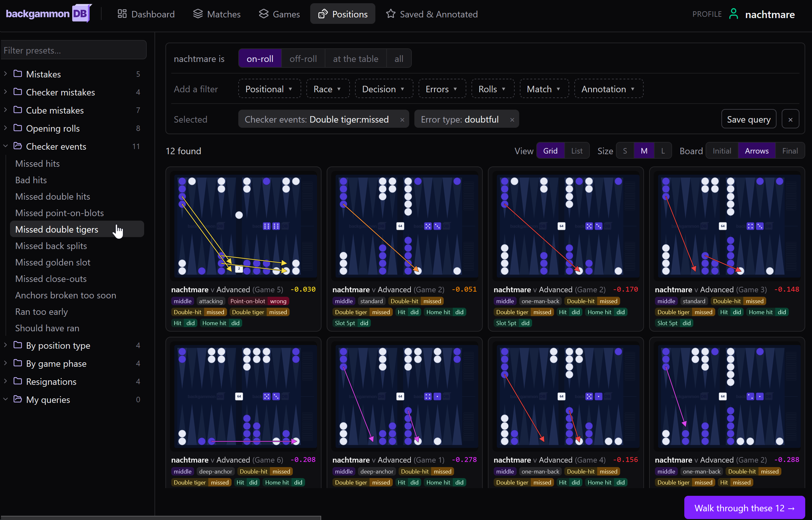Expand the Mistakes preset group chevron
Viewport: 812px width, 520px height.
(x=5, y=74)
